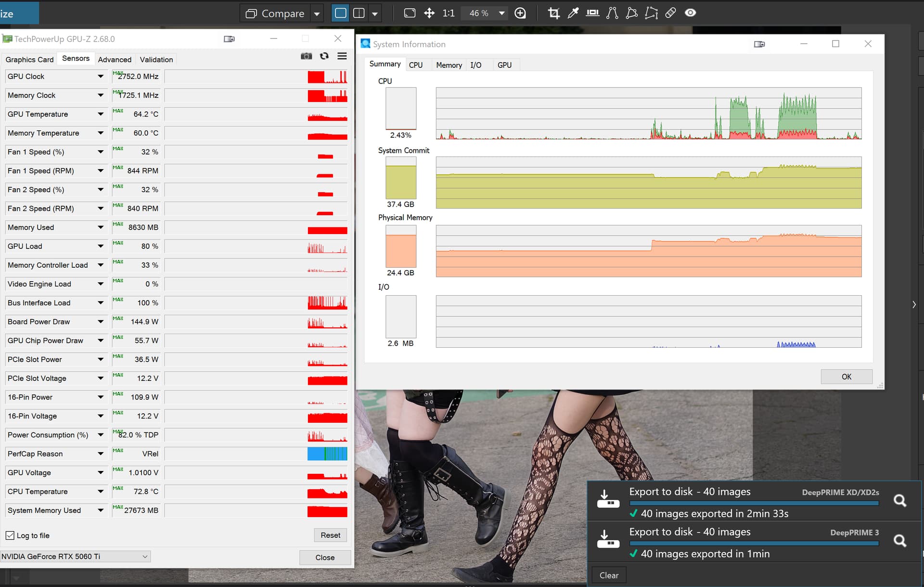Viewport: 924px width, 587px height.
Task: Pick the white balance eyedropper tool
Action: [573, 13]
